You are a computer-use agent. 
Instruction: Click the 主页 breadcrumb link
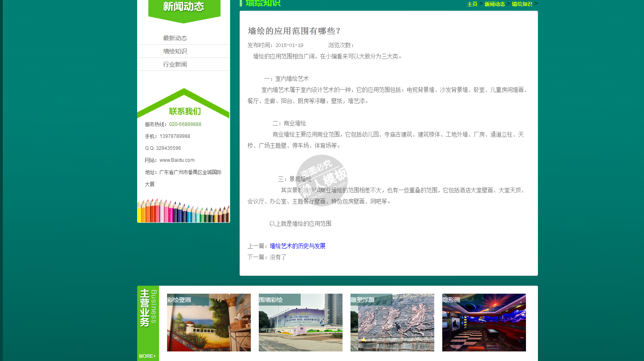coord(472,4)
